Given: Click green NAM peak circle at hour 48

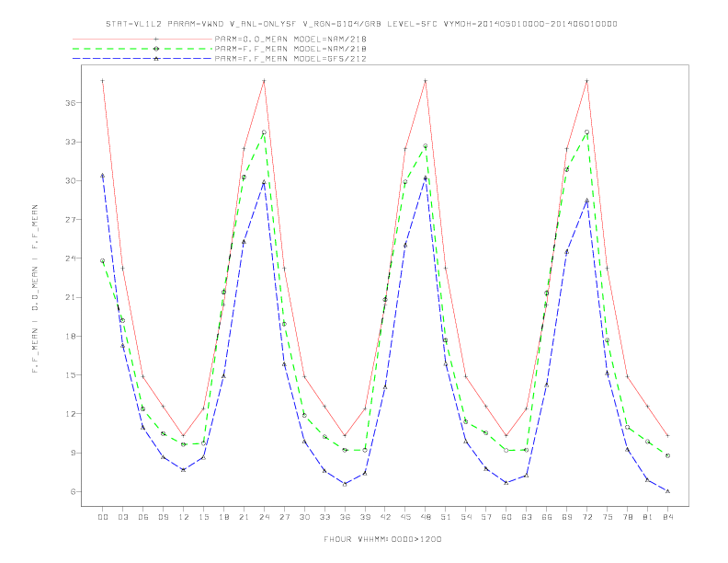Looking at the screenshot, I should pos(426,146).
